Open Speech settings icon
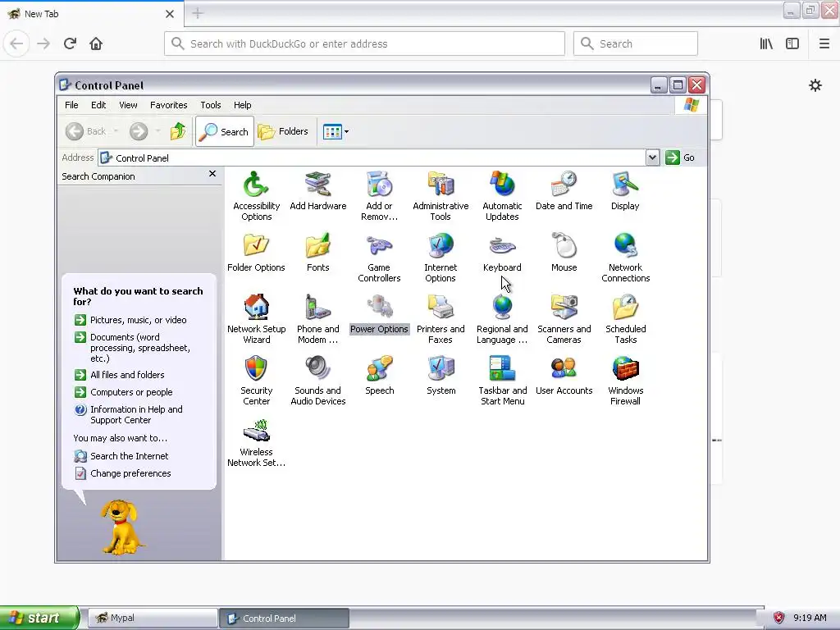Screen dimensions: 840x630 pos(379,376)
